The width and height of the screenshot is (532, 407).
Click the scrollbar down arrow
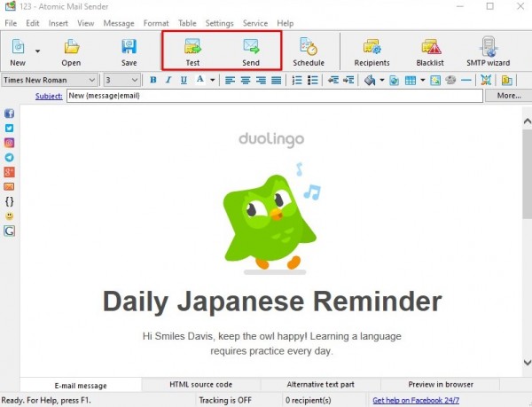pos(528,363)
